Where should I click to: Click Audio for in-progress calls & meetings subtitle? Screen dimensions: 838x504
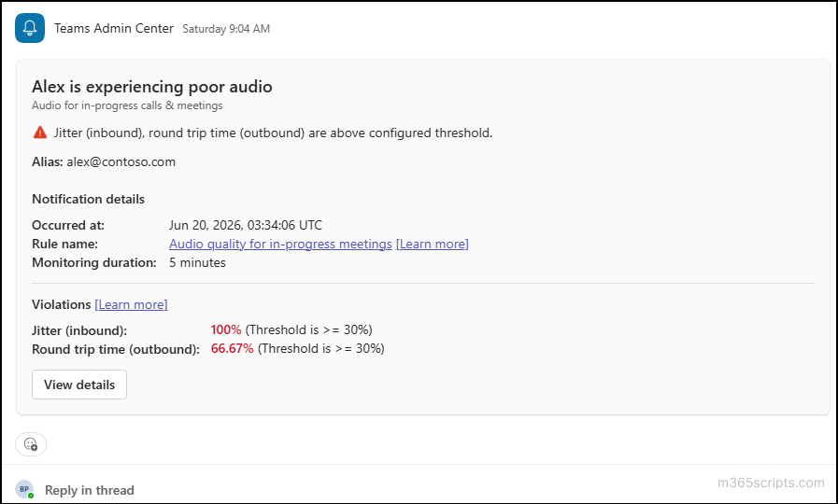pyautogui.click(x=127, y=105)
